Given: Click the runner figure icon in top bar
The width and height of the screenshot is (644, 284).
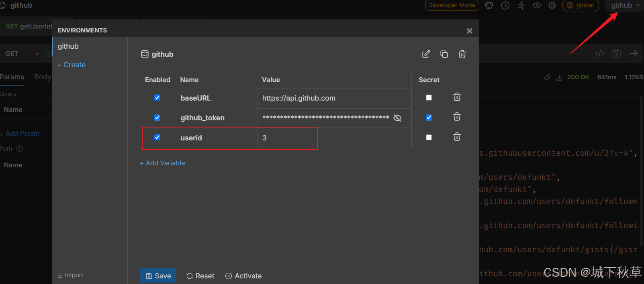Looking at the screenshot, I should pyautogui.click(x=521, y=5).
